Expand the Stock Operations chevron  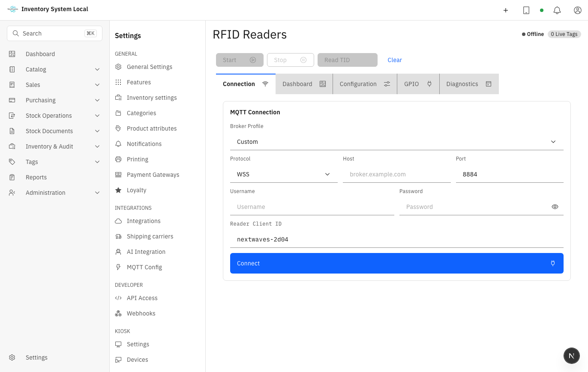97,116
